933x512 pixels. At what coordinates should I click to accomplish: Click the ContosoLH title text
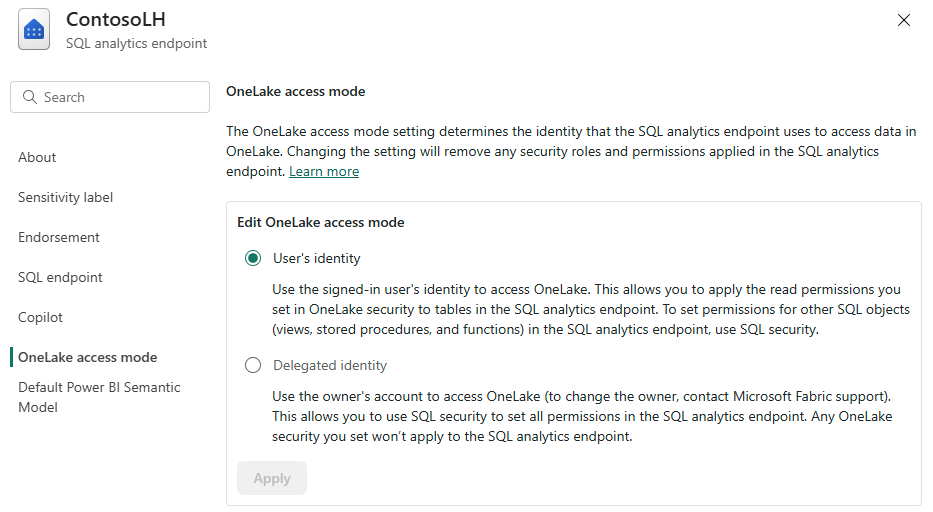(115, 19)
